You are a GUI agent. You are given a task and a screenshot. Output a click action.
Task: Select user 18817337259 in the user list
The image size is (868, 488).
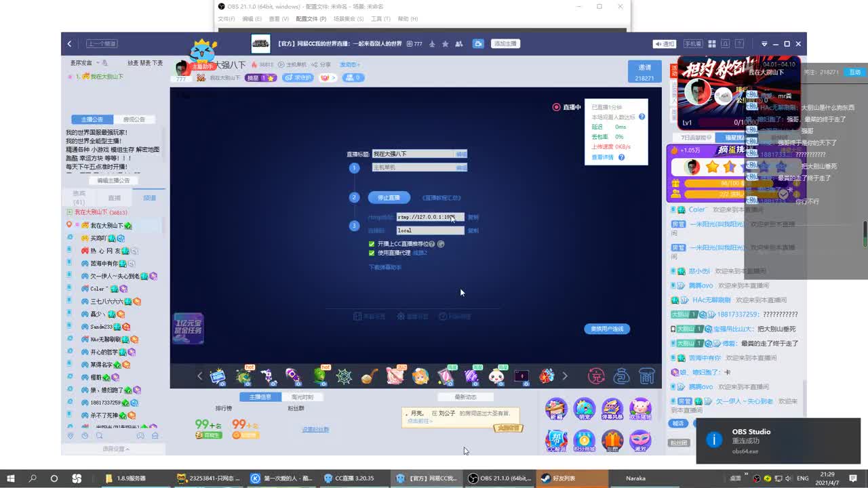106,403
